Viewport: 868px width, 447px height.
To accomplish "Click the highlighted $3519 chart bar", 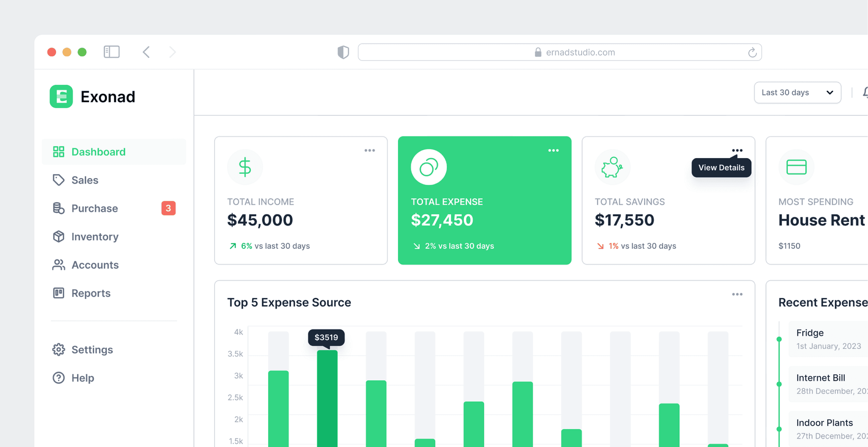I will click(327, 399).
